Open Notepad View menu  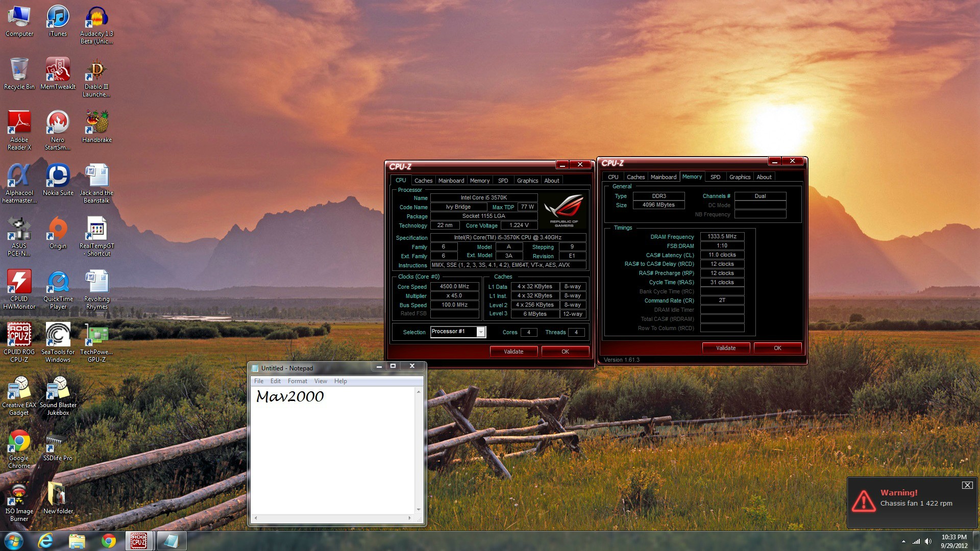(321, 381)
